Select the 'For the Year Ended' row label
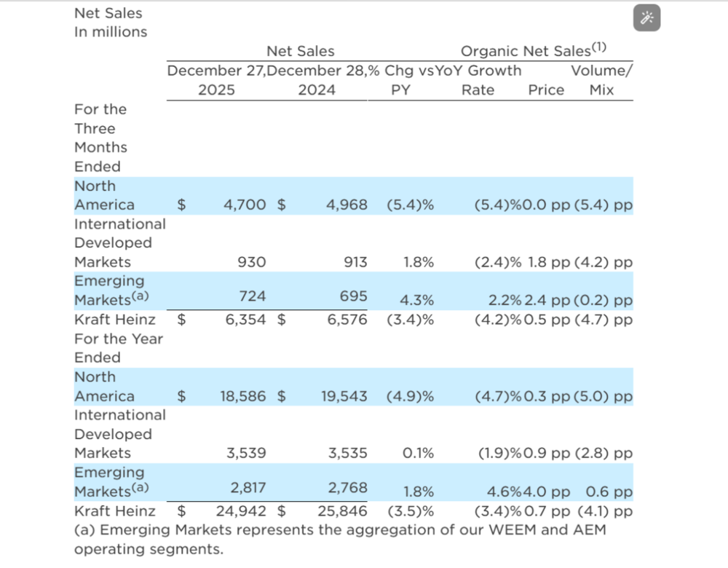Screen dimensions: 728x568 [118, 348]
